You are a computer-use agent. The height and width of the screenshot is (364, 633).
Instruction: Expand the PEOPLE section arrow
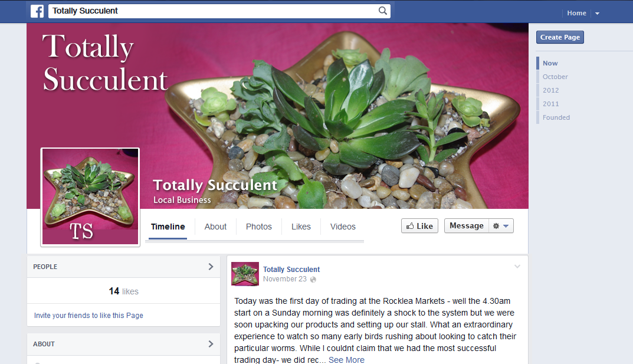(x=211, y=267)
